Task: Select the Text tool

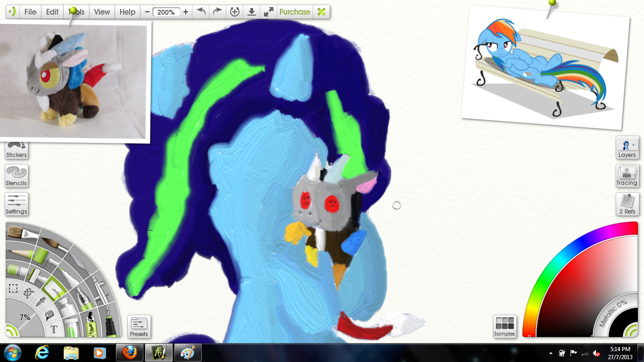Action: [x=54, y=329]
